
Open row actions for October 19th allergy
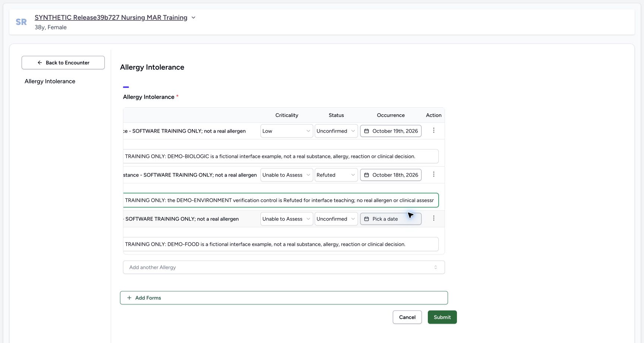click(433, 130)
